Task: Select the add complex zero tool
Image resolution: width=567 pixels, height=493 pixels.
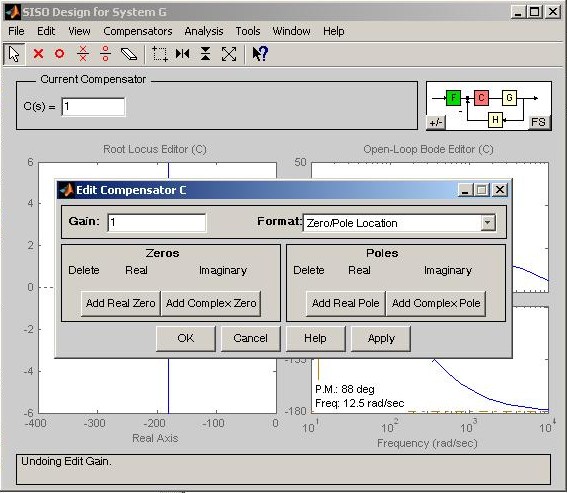Action: point(105,54)
